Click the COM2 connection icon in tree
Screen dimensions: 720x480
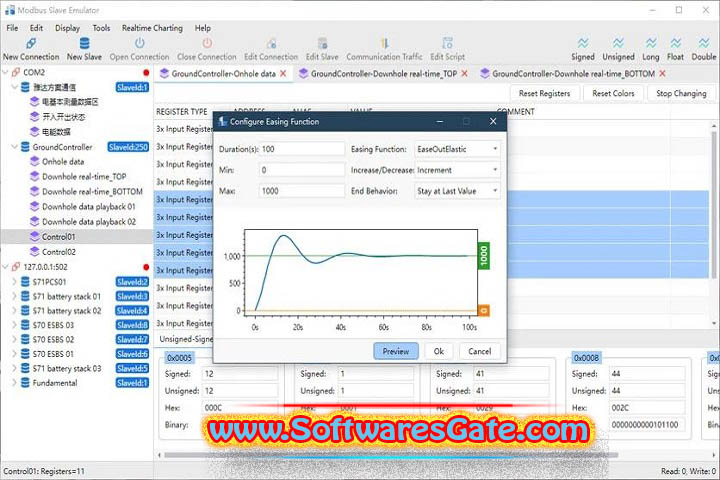(x=16, y=73)
